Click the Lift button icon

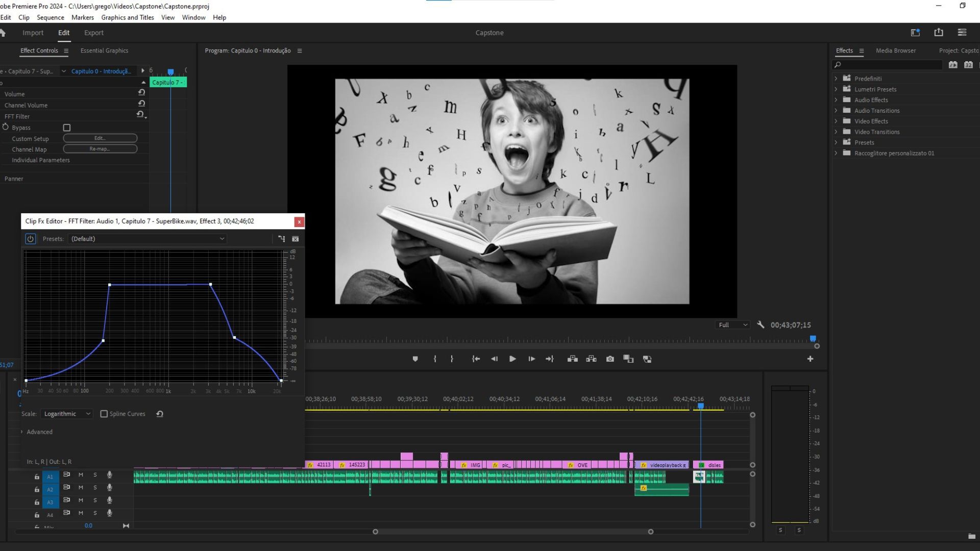(573, 359)
